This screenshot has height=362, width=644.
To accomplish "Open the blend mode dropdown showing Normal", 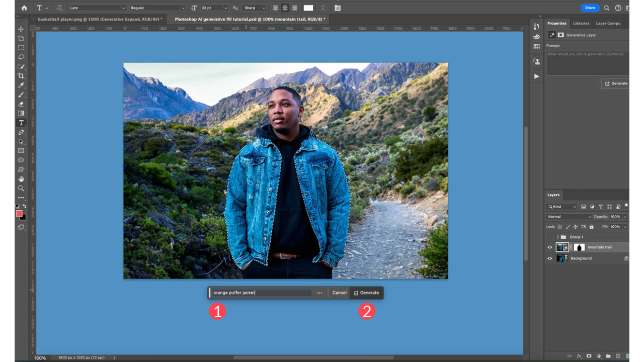I will (x=569, y=216).
